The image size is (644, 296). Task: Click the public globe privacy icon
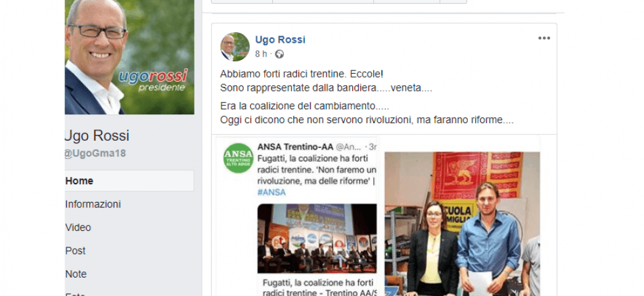pyautogui.click(x=279, y=54)
